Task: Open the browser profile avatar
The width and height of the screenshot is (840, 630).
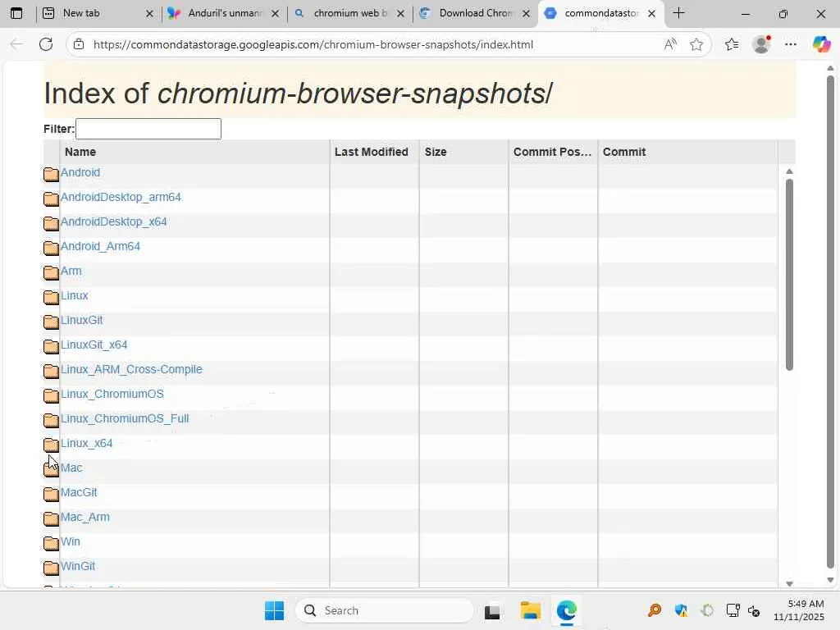Action: pyautogui.click(x=761, y=44)
